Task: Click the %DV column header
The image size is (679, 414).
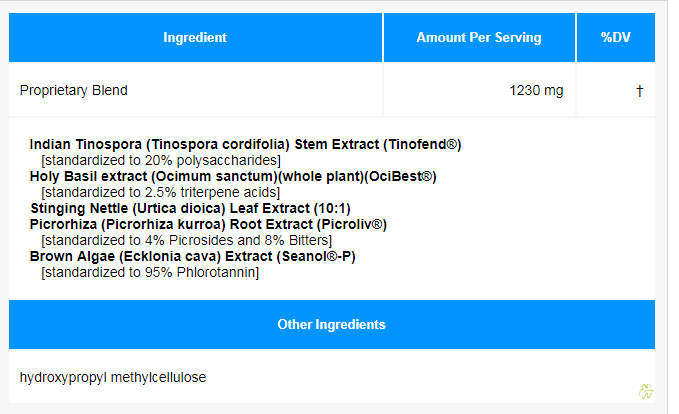Action: point(614,38)
